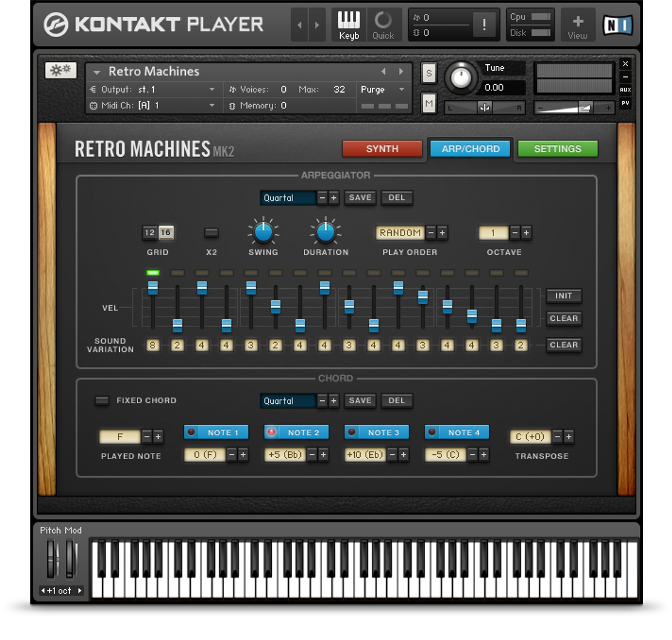Click the Kontakt Player logo icon
This screenshot has height=640, width=672.
click(56, 24)
